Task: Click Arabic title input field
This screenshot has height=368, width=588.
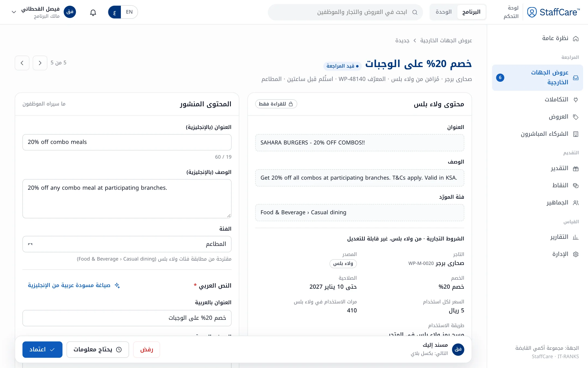Action: (127, 318)
